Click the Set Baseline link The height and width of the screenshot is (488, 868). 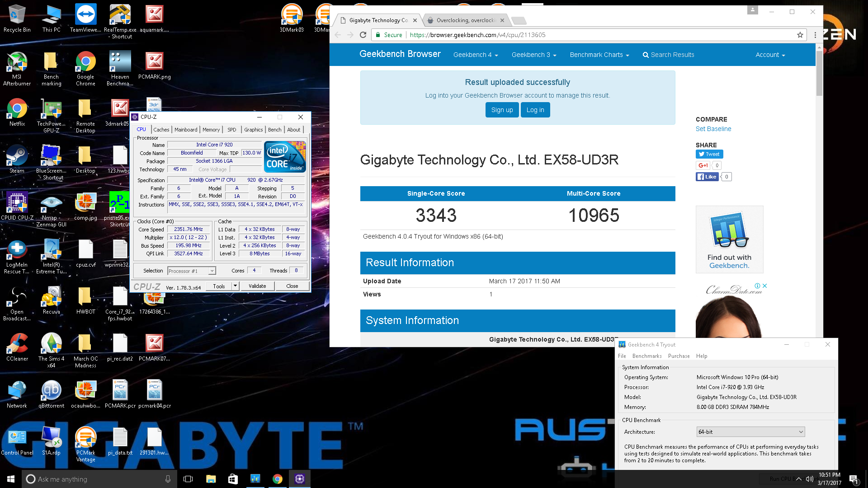pyautogui.click(x=713, y=129)
